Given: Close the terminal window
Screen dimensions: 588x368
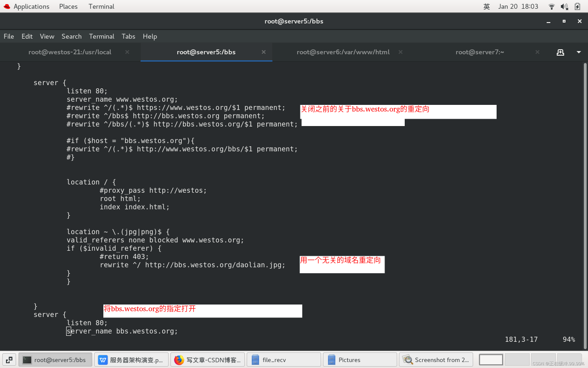Looking at the screenshot, I should point(579,21).
